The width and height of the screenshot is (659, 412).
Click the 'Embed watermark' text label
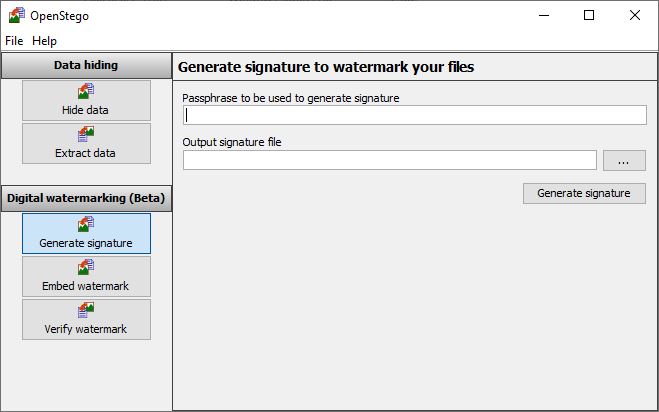tap(85, 286)
